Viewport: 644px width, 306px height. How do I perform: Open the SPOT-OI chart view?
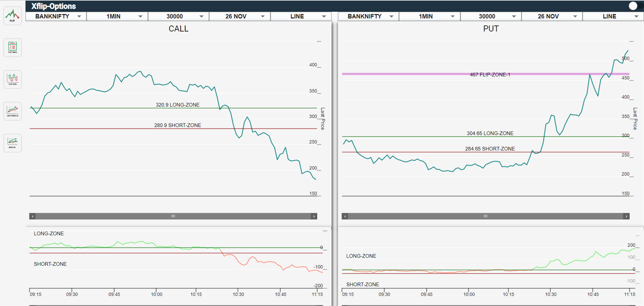(x=12, y=142)
